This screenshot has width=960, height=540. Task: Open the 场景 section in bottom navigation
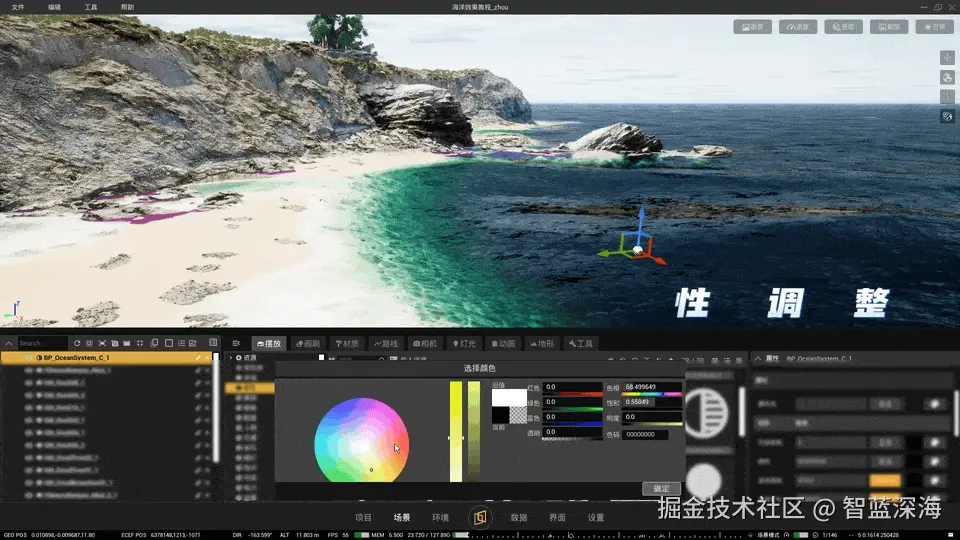pyautogui.click(x=402, y=517)
